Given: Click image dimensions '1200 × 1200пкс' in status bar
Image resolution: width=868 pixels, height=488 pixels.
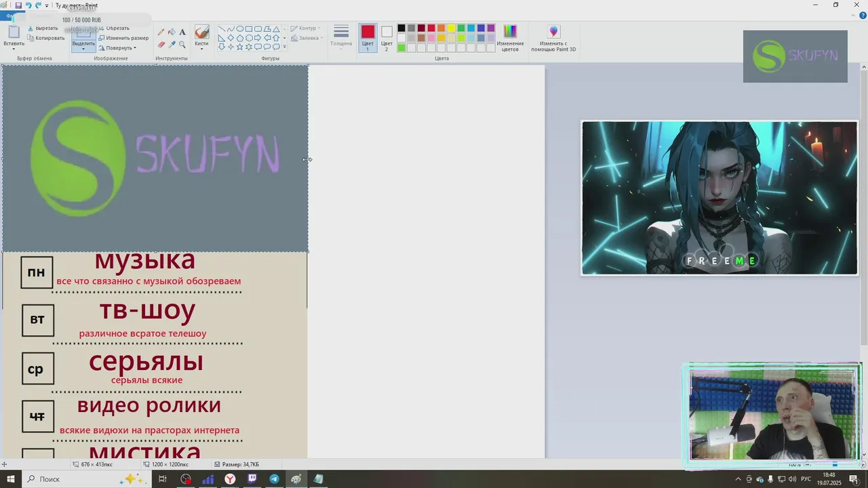Looking at the screenshot, I should point(165,464).
